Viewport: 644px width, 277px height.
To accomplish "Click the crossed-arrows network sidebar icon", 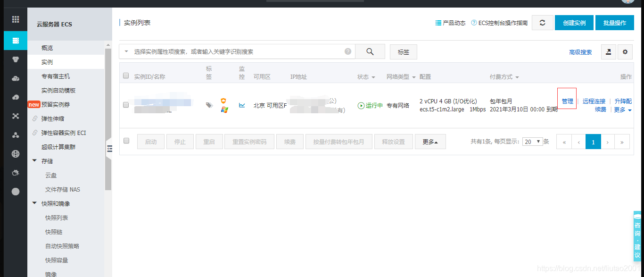I will (16, 116).
